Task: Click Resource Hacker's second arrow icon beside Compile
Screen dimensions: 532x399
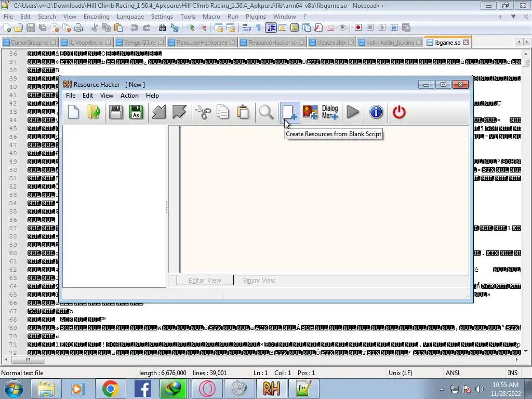Action: tap(179, 112)
